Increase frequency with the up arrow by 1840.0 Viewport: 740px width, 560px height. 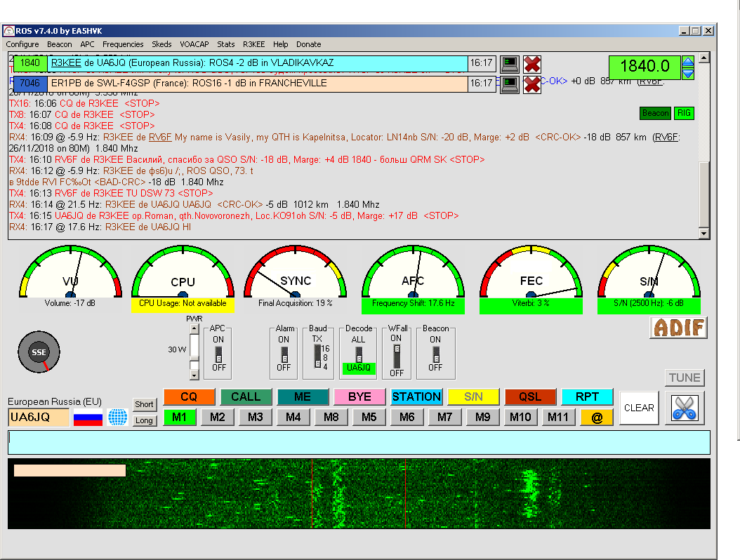point(688,62)
